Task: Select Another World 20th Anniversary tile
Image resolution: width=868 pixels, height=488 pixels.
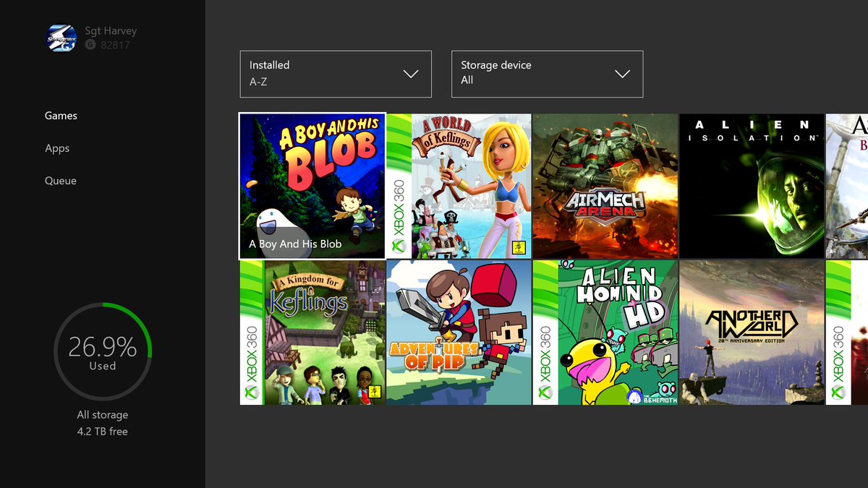Action: [752, 333]
